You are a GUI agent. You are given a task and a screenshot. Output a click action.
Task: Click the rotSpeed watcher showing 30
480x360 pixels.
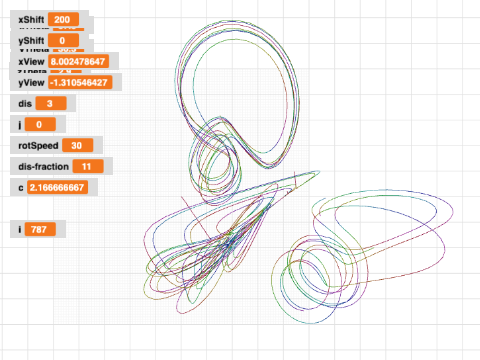56,145
